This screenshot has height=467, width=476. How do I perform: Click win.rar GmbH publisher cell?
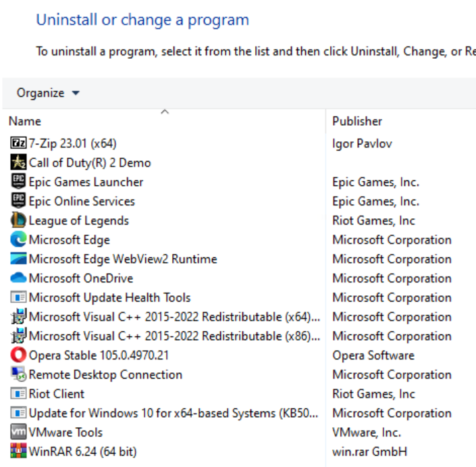tap(369, 451)
